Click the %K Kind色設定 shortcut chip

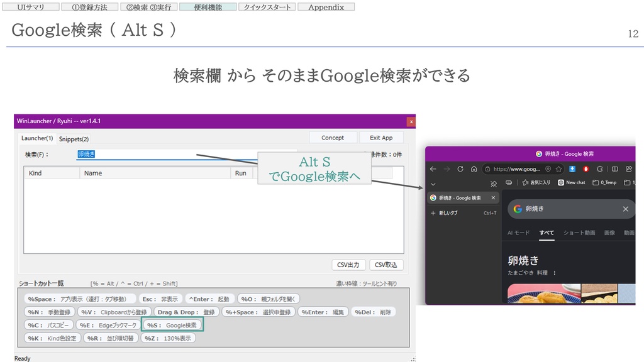(x=52, y=339)
